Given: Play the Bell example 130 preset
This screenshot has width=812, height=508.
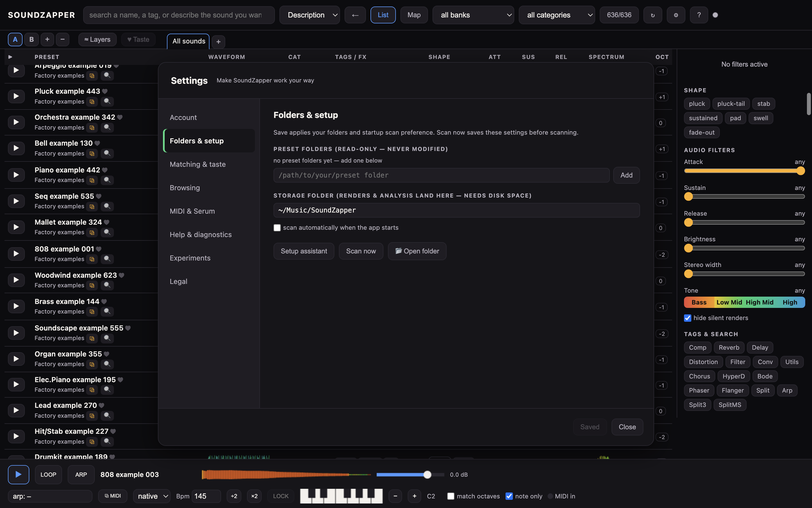Looking at the screenshot, I should click(16, 148).
